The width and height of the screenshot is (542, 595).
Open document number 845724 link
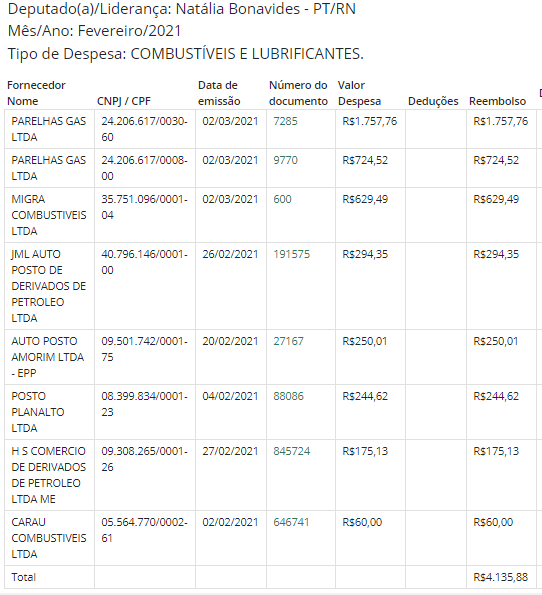click(291, 451)
